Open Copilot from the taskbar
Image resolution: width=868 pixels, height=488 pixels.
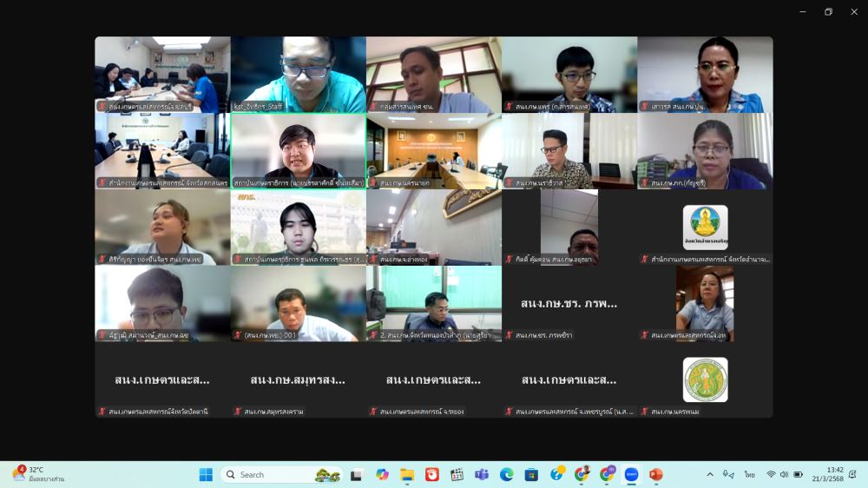tap(382, 474)
